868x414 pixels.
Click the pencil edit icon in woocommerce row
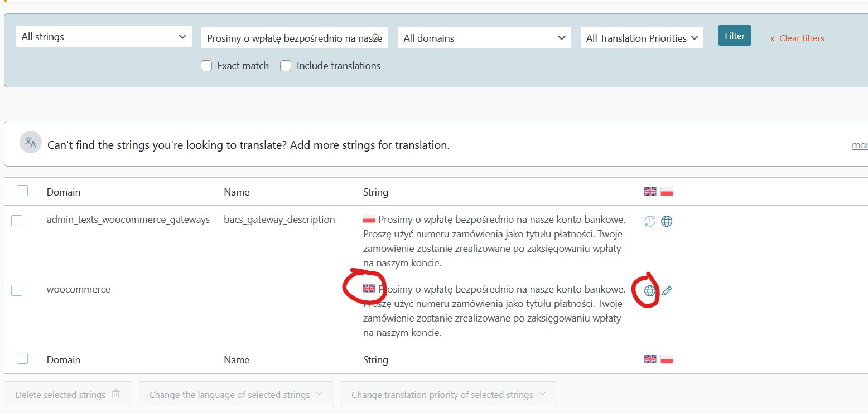point(667,290)
